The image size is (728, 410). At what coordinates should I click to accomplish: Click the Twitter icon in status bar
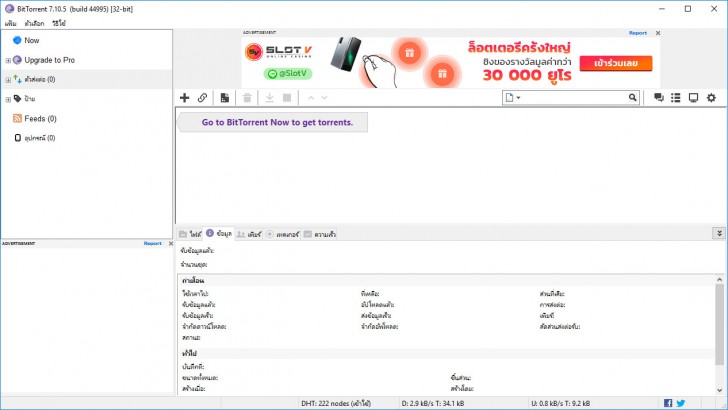tap(681, 403)
